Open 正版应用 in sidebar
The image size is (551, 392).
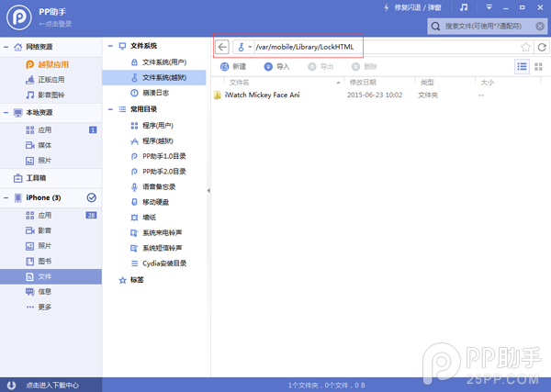tap(51, 80)
